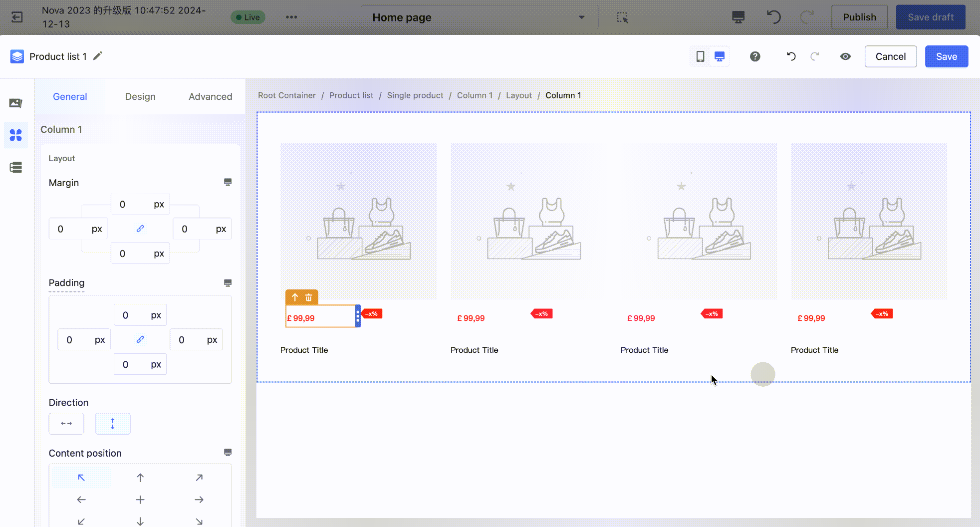Save the Product list changes

tap(946, 56)
